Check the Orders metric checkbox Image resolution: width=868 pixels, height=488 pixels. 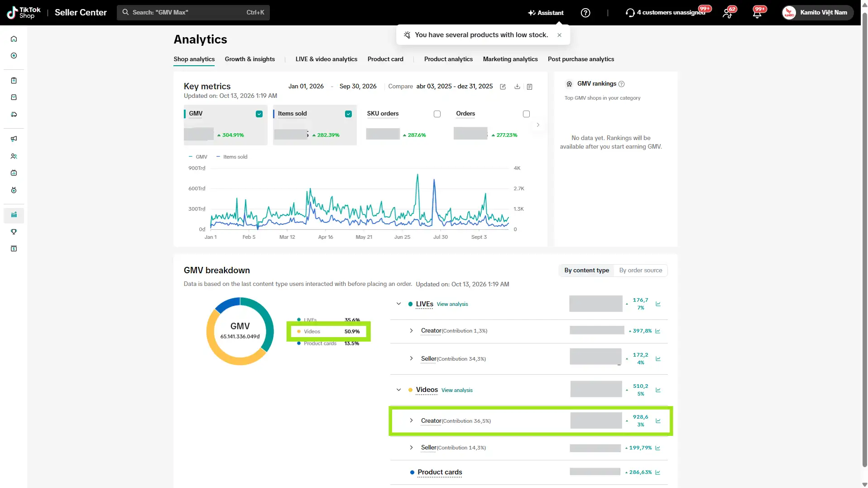[526, 114]
